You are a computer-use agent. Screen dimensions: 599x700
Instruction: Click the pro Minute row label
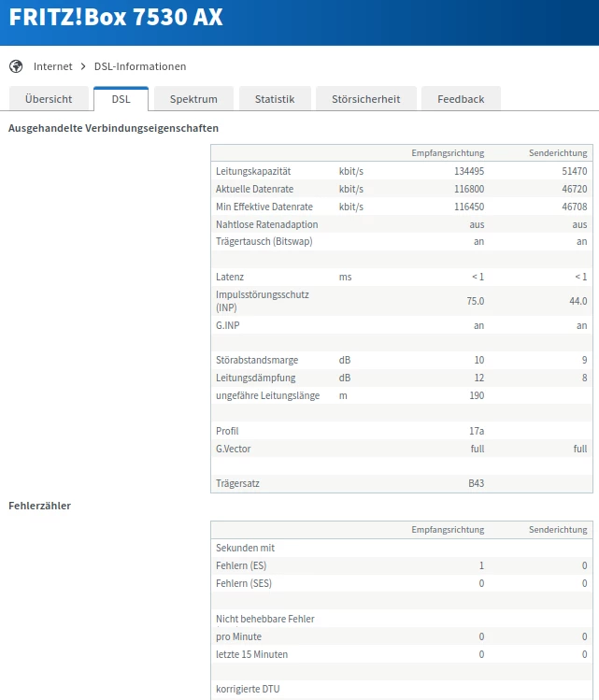[x=239, y=636]
